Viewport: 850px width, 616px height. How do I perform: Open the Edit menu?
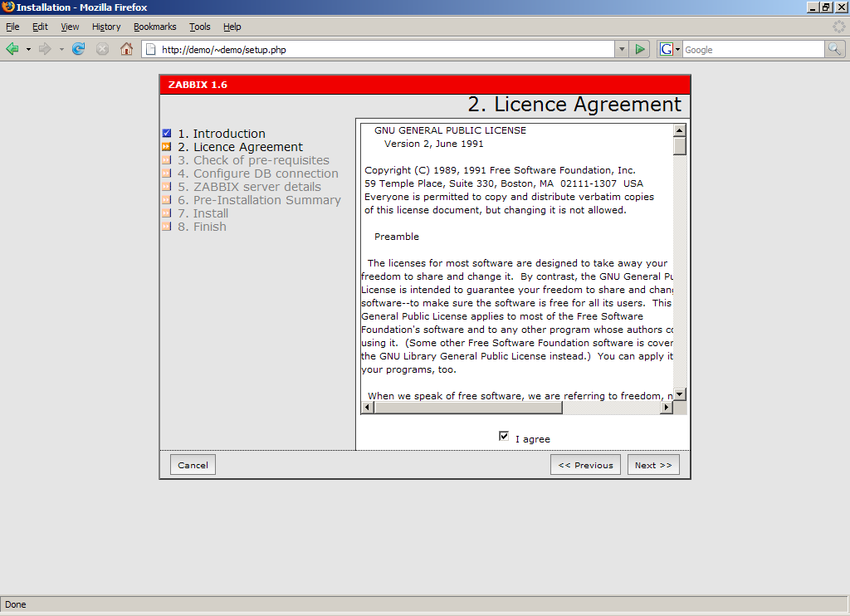point(40,27)
